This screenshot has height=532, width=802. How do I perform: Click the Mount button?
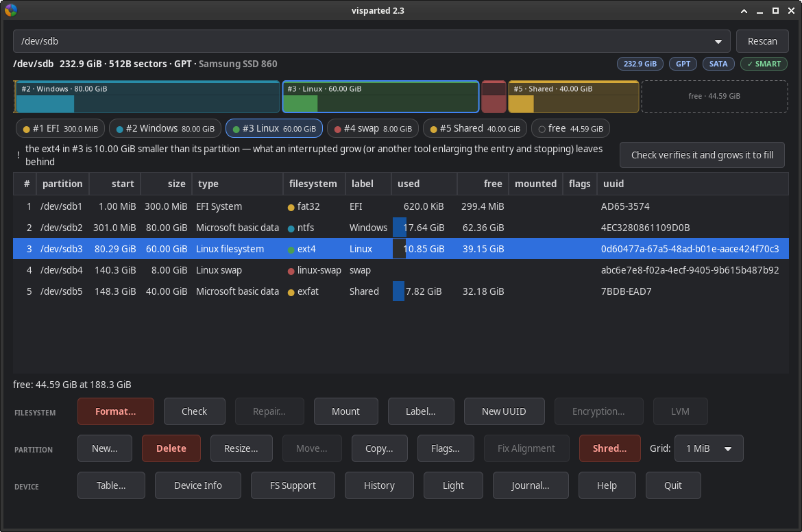coord(345,411)
